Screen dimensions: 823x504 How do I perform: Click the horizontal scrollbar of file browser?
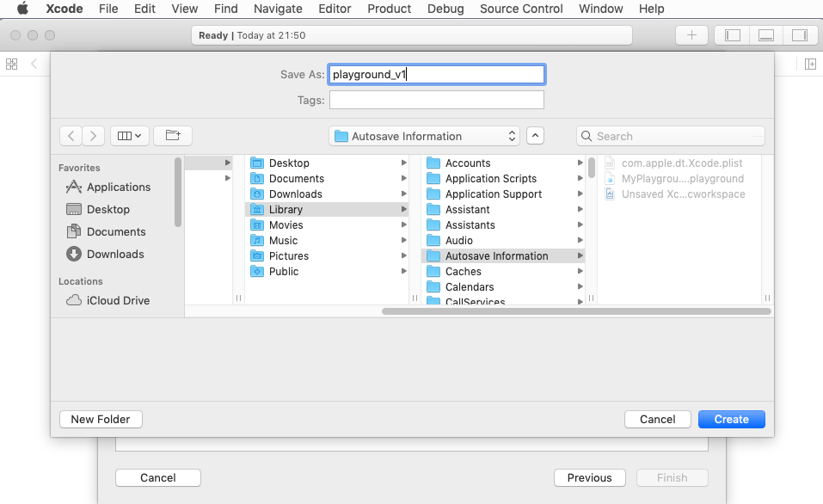point(576,311)
